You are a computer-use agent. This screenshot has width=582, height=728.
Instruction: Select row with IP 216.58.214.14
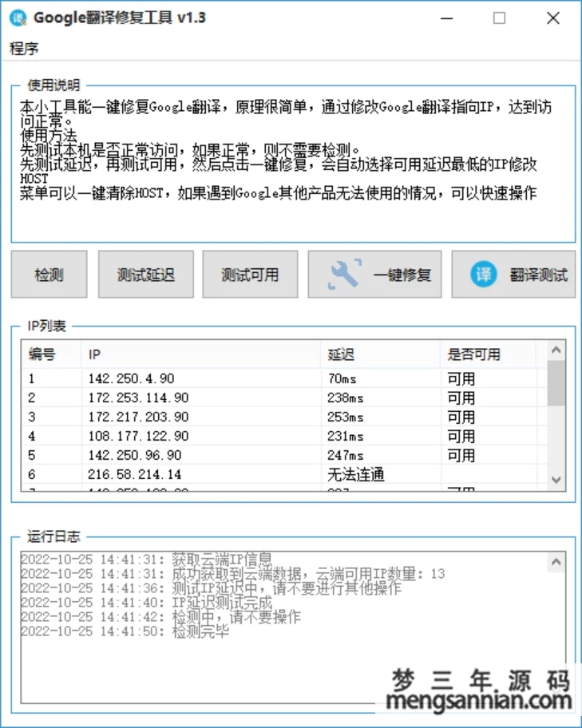pyautogui.click(x=284, y=474)
